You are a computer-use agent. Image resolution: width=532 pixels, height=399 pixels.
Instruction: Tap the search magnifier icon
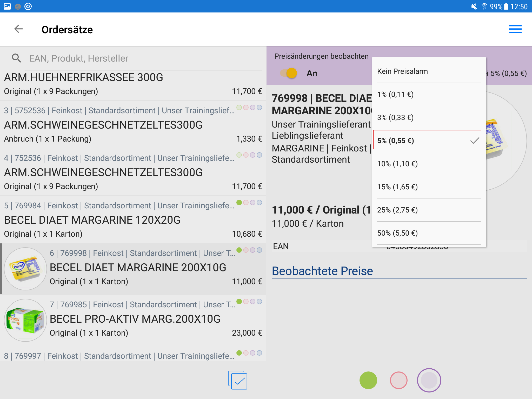coord(16,58)
